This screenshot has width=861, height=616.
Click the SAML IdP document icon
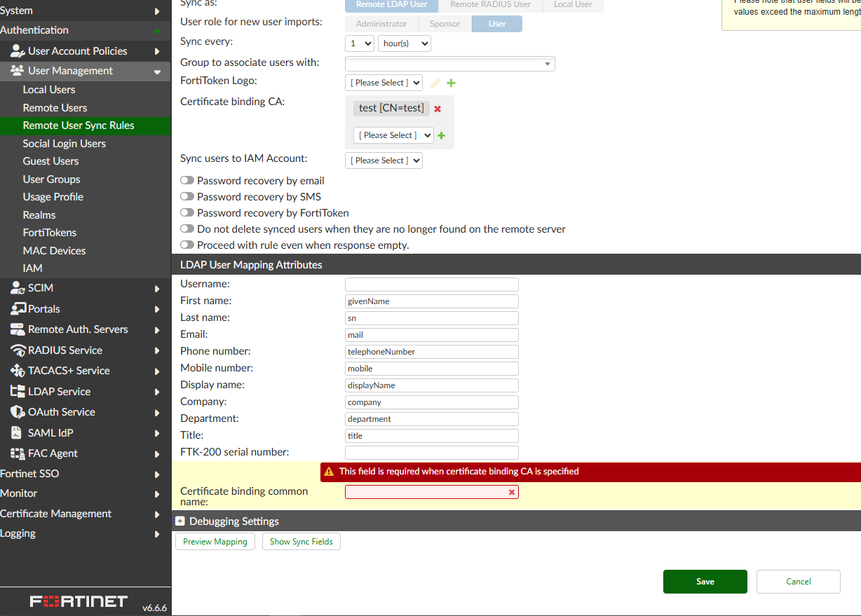[x=15, y=433]
